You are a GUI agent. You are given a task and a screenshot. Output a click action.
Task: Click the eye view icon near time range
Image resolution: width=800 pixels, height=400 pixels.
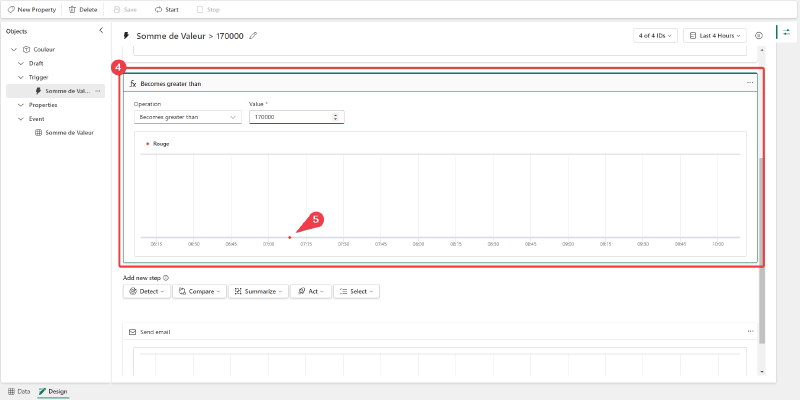759,36
